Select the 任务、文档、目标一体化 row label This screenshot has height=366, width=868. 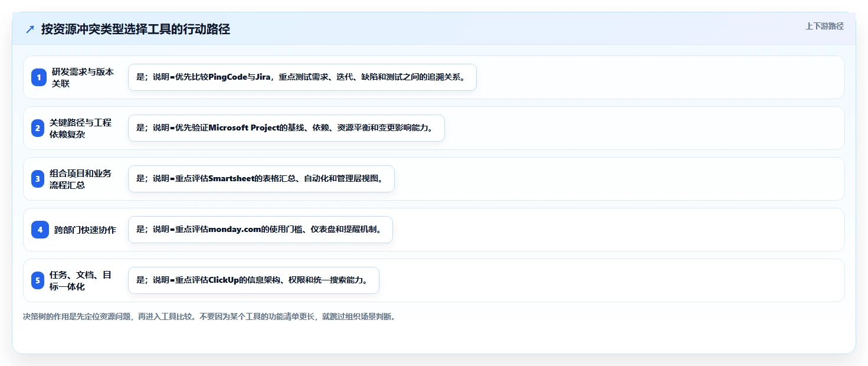pos(80,280)
